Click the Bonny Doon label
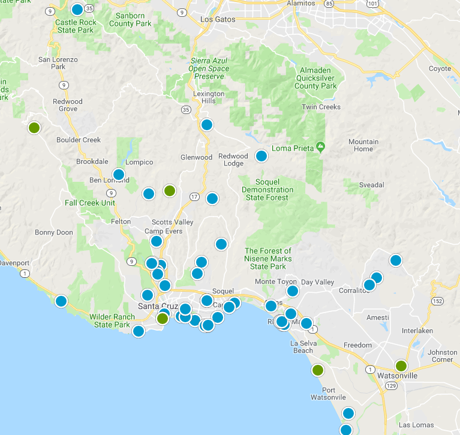Viewport: 460px width, 435px height. [54, 232]
